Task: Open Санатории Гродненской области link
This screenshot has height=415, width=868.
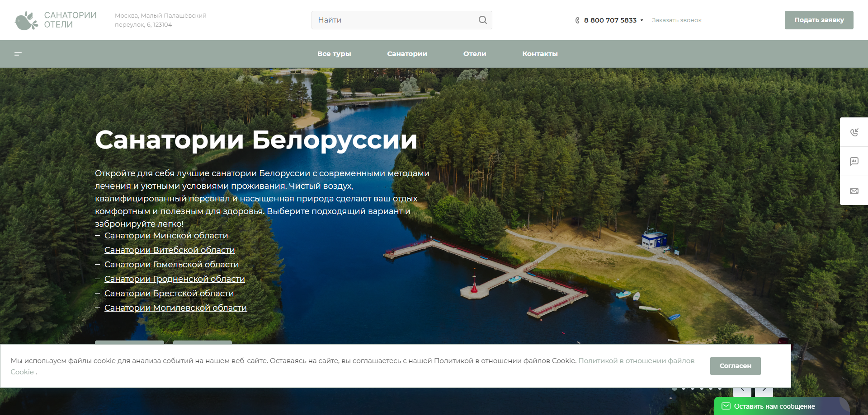Action: (175, 279)
